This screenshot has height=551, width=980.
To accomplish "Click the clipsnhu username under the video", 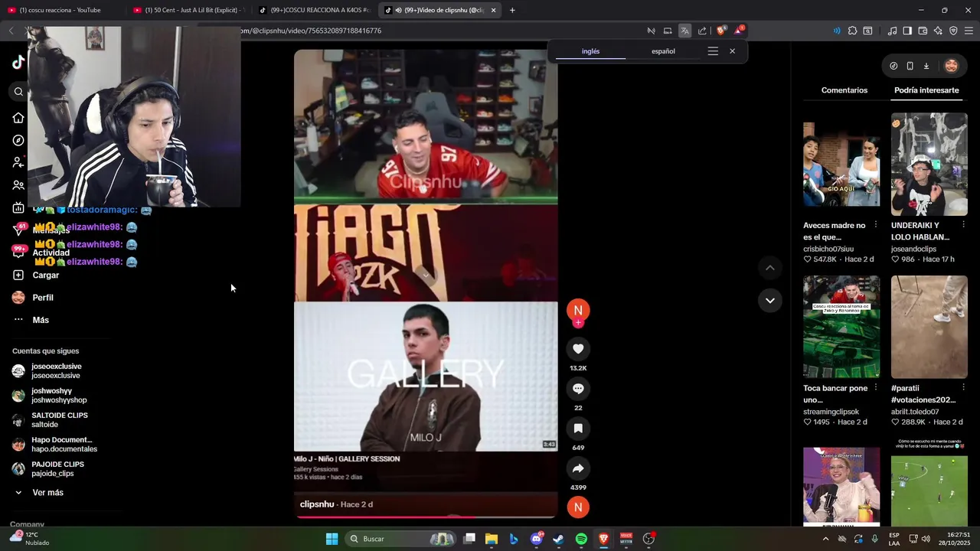I will (x=317, y=504).
